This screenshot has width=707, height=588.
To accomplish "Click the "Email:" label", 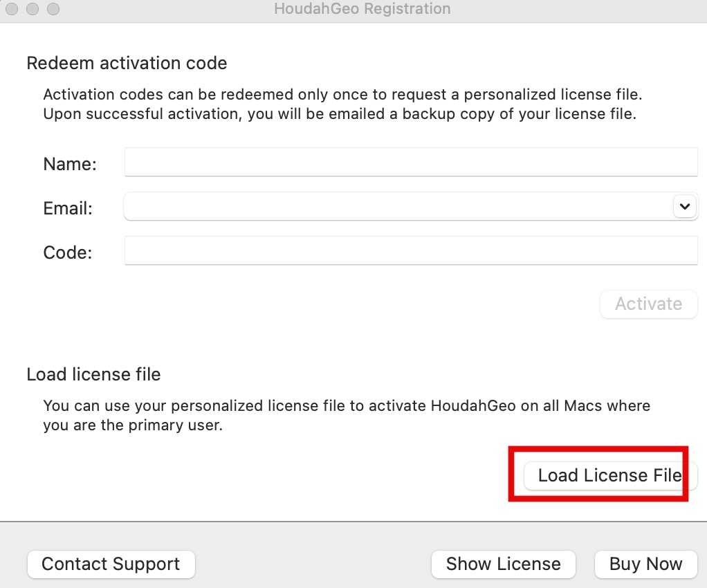I will [68, 208].
